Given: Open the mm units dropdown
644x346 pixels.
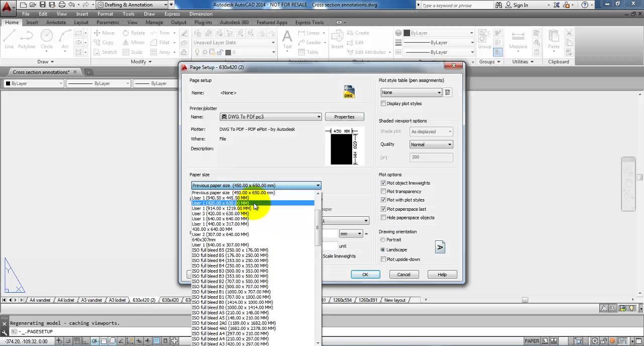Looking at the screenshot, I should pos(351,234).
